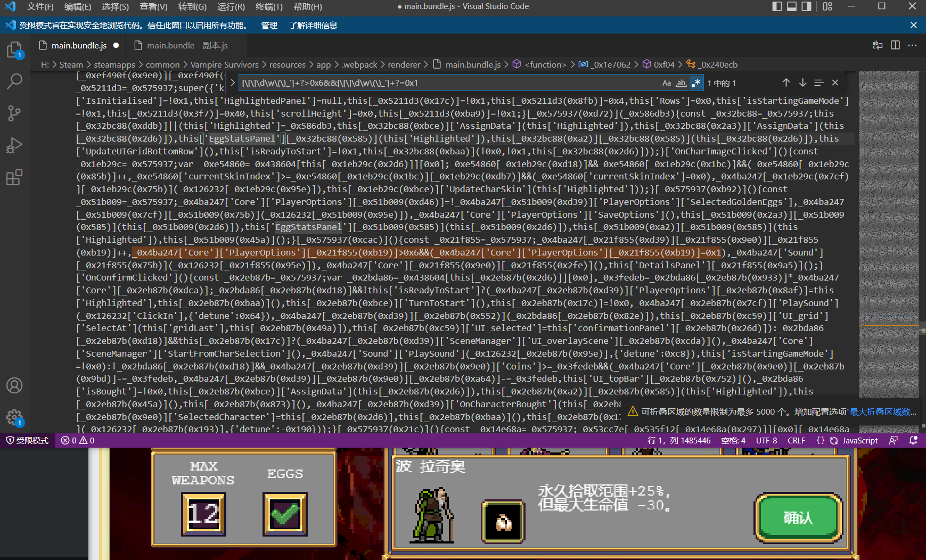Click the VS Code logo in the title bar
Viewport: 926px width, 560px height.
pyautogui.click(x=10, y=6)
